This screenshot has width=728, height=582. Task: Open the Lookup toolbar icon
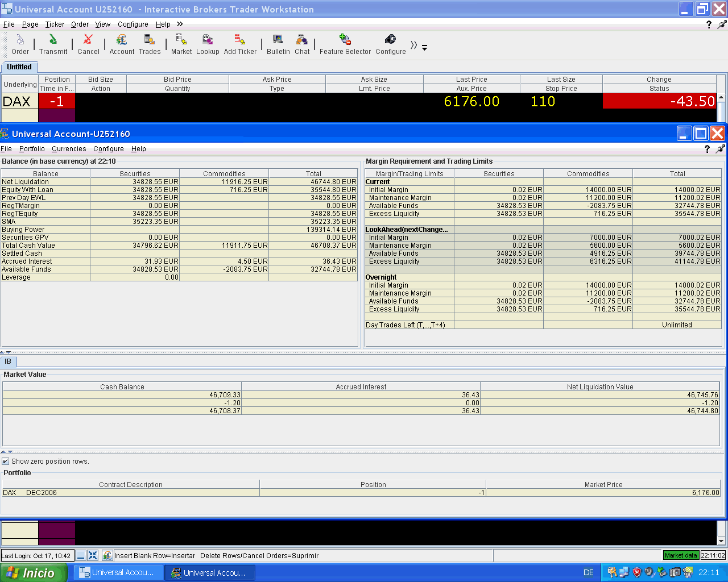pyautogui.click(x=208, y=44)
